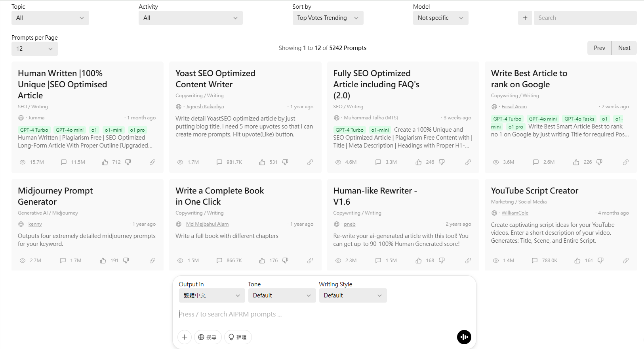644x349 pixels.
Task: Downvote the Write Best Article to rank prompt
Action: [599, 162]
